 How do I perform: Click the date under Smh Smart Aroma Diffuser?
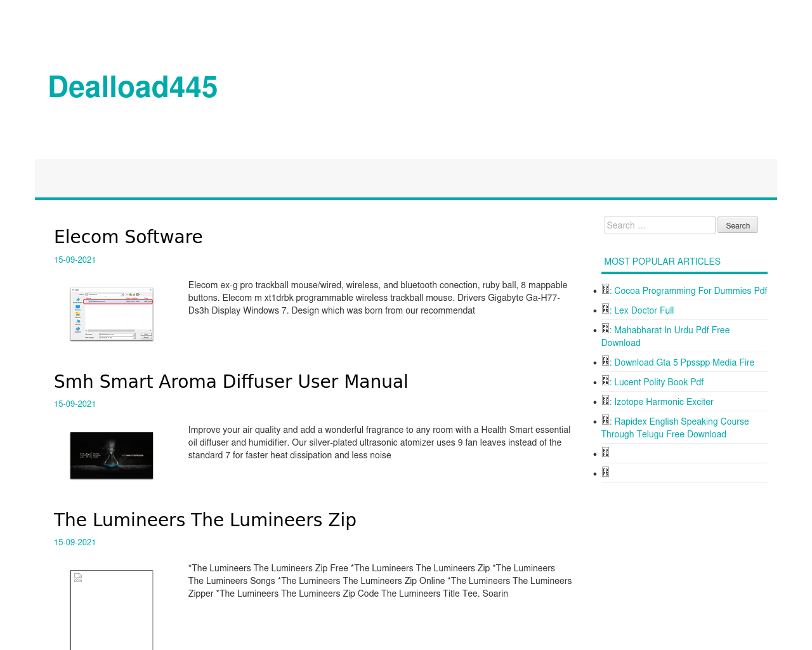(x=75, y=404)
